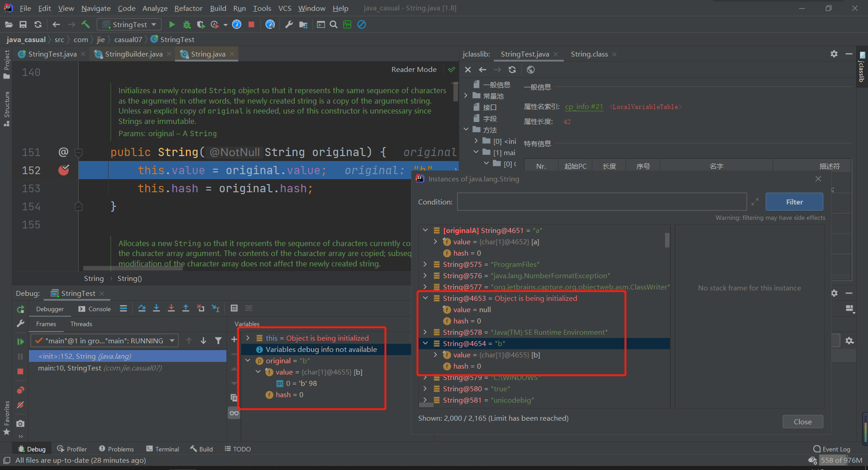Click the Step Into debugger icon
Image resolution: width=868 pixels, height=470 pixels.
(x=156, y=309)
